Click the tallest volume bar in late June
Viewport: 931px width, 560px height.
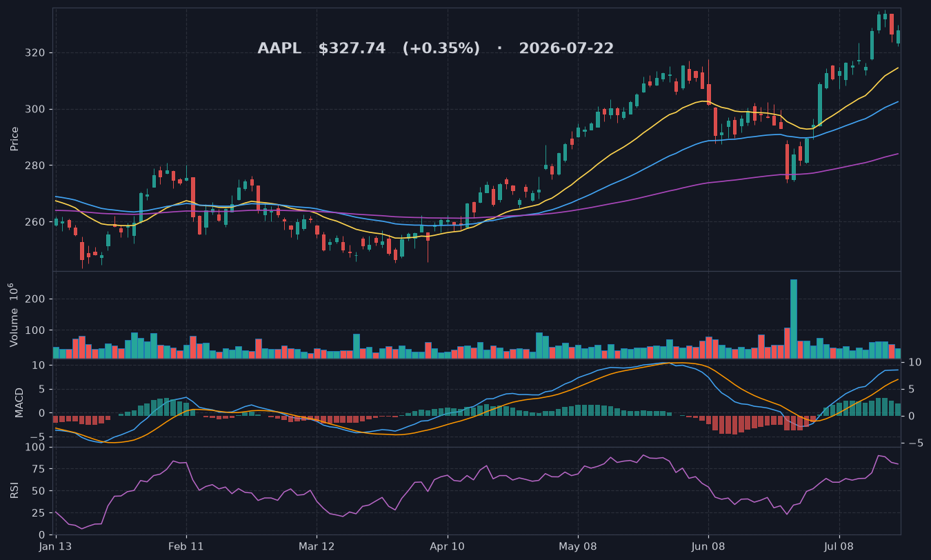(x=794, y=319)
